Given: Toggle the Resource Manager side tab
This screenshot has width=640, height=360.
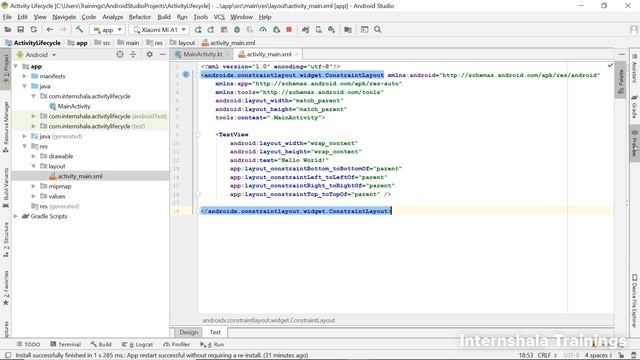Looking at the screenshot, I should click(x=6, y=128).
